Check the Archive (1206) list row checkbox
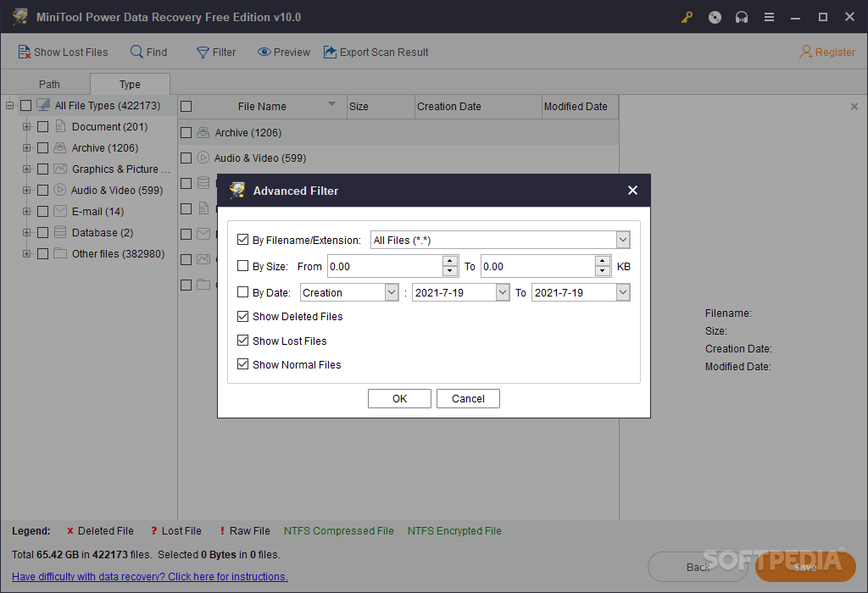 186,133
